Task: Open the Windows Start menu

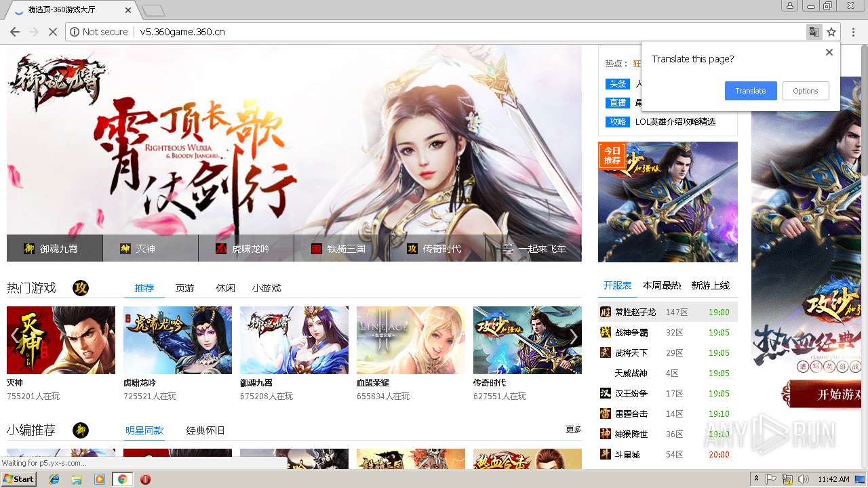Action: click(19, 479)
